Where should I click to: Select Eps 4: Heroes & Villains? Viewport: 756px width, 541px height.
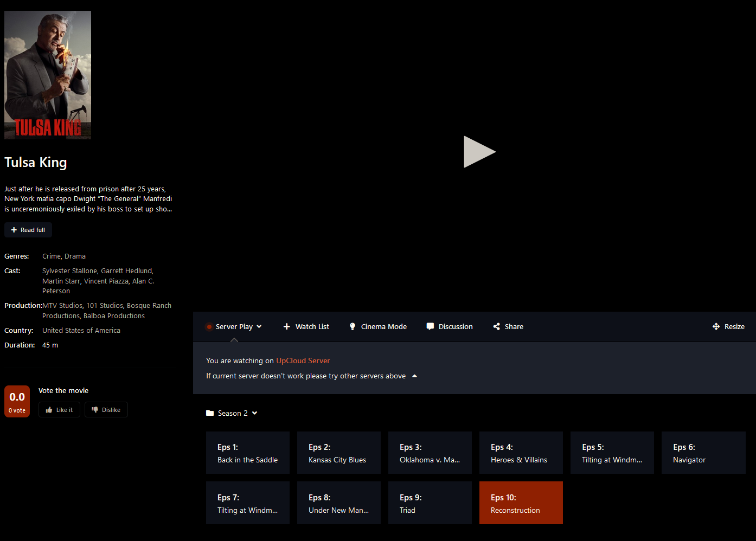(521, 453)
